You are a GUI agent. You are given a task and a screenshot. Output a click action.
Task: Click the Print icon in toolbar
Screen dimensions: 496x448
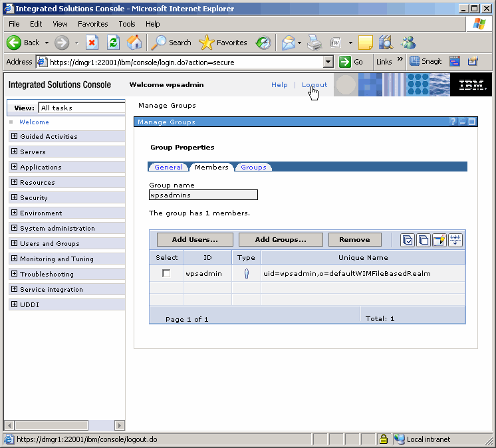pos(314,43)
